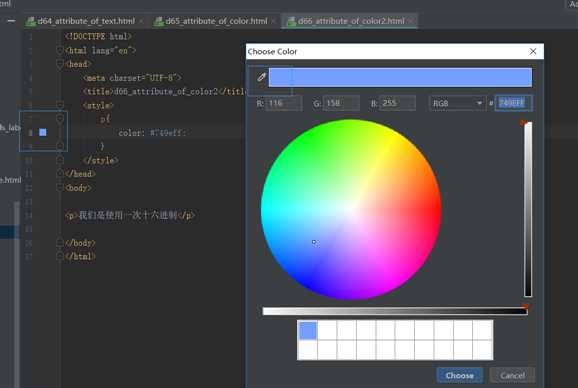Click the closing style tag line
Viewport: 578px width, 388px height.
click(x=101, y=160)
